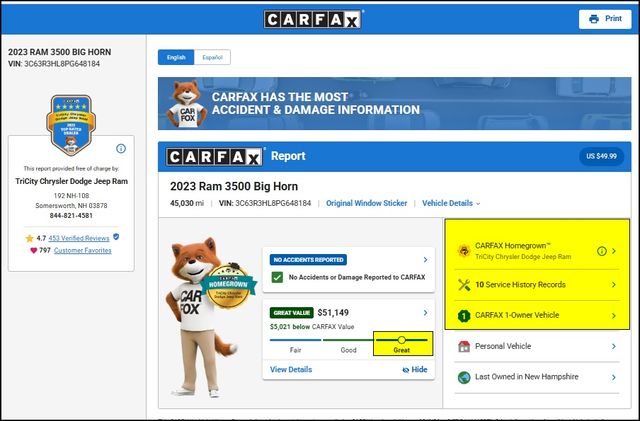Expand Last Owned in New Hampshire chevron
This screenshot has height=421, width=640.
pyautogui.click(x=614, y=377)
